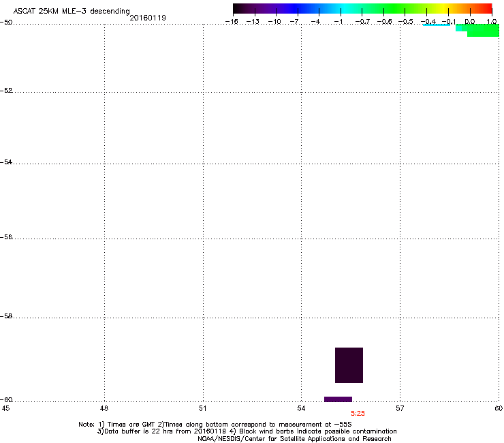Click the color scale label -0.5
The width and height of the screenshot is (504, 443).
(406, 22)
